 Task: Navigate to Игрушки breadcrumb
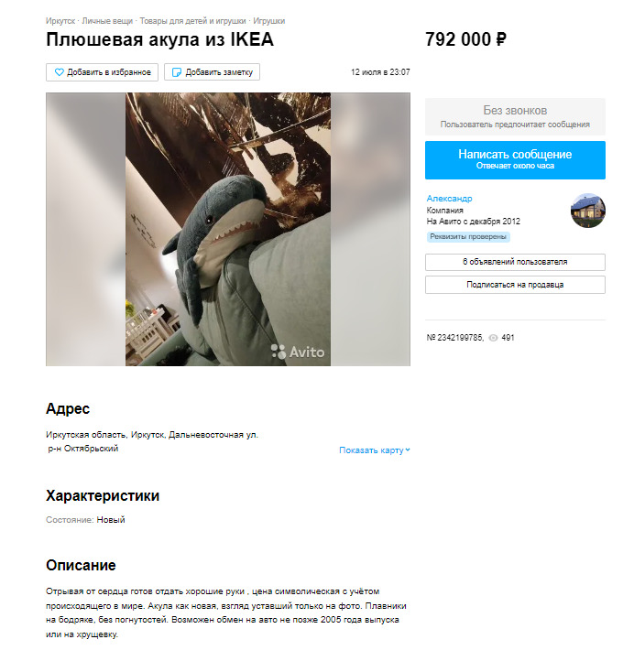click(269, 21)
